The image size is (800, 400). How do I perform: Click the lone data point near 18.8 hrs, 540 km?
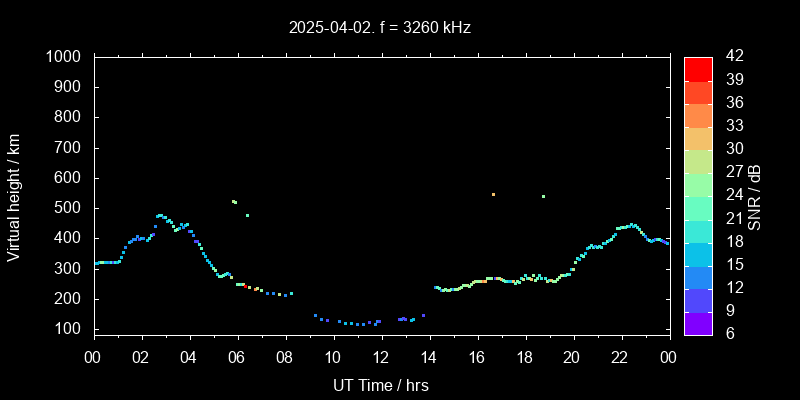[543, 196]
